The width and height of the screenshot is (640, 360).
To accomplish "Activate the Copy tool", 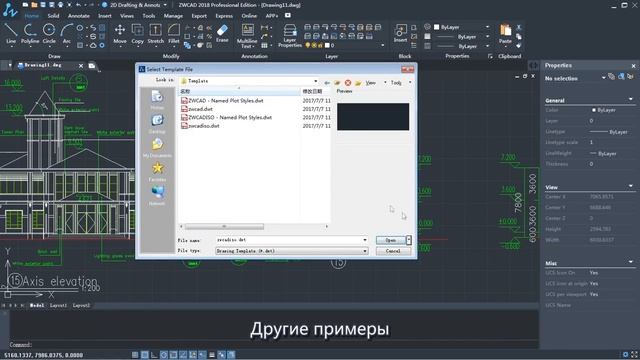I will tap(138, 33).
